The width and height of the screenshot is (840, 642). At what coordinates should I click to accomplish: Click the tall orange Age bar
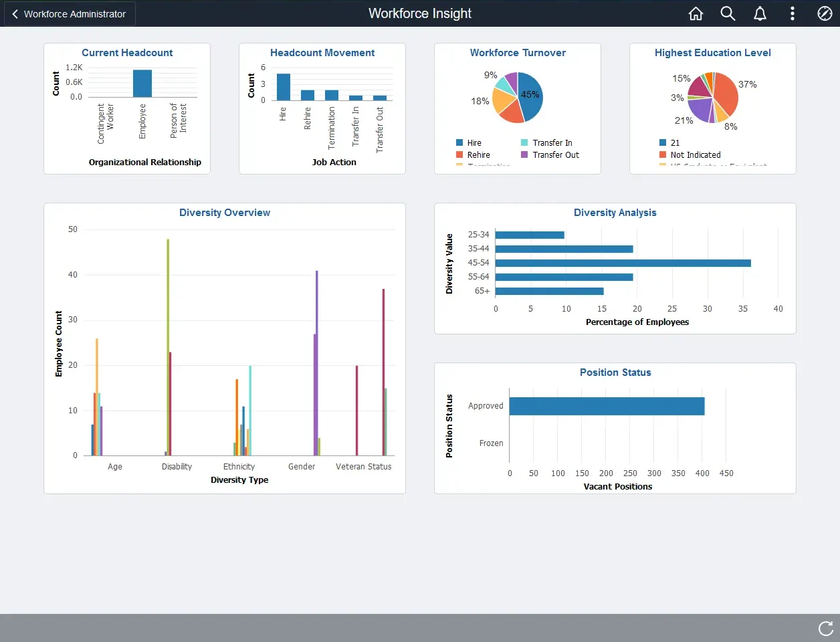tap(96, 397)
